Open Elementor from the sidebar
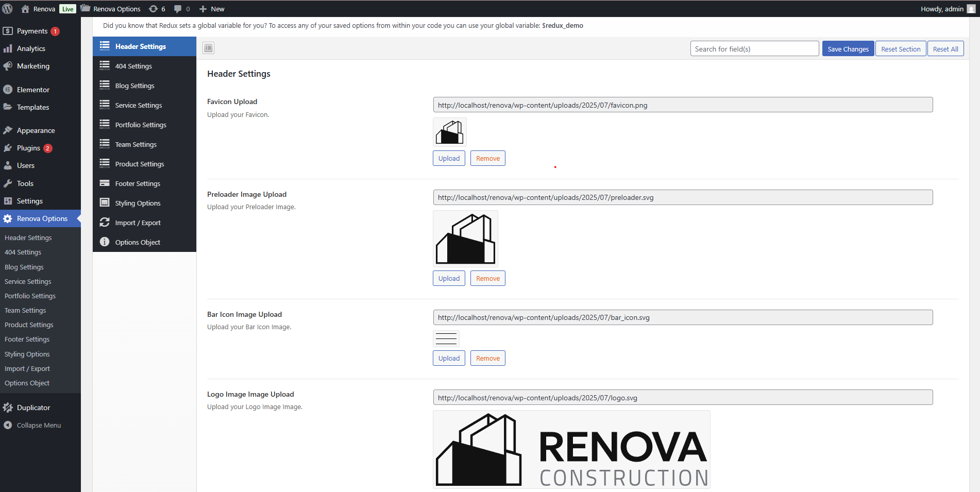Viewport: 980px width, 492px height. [x=33, y=90]
